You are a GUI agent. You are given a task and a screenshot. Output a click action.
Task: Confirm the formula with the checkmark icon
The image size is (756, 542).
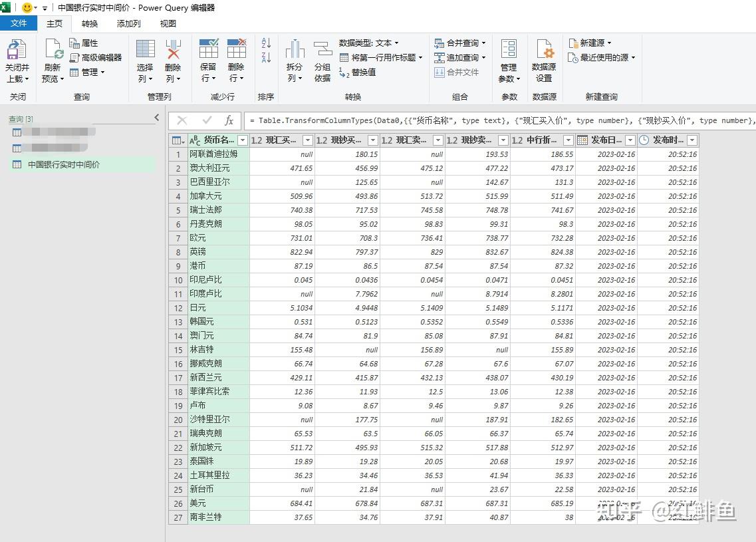(x=207, y=120)
